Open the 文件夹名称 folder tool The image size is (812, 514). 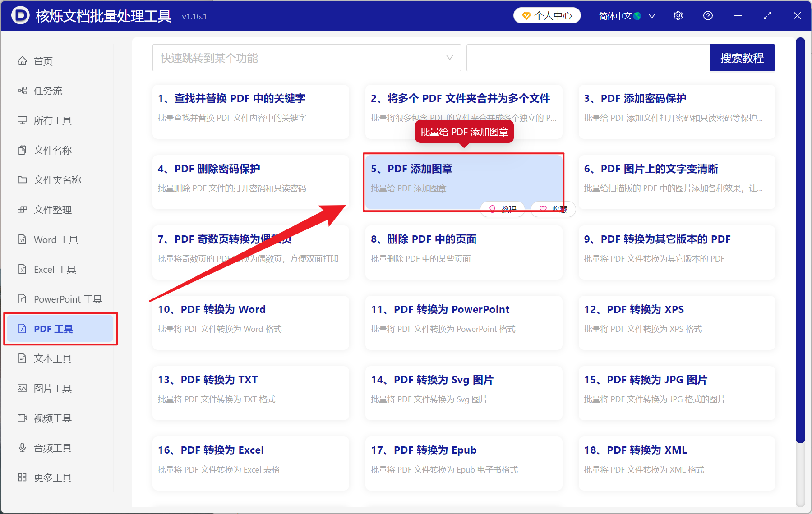tap(56, 179)
